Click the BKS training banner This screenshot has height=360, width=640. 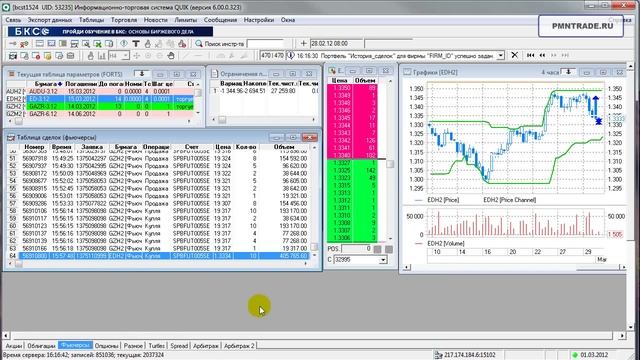point(110,31)
